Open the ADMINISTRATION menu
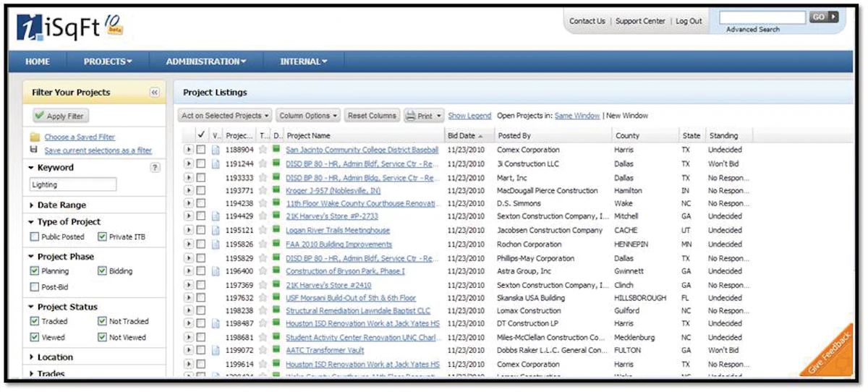Screen dimensions: 868x392 206,61
